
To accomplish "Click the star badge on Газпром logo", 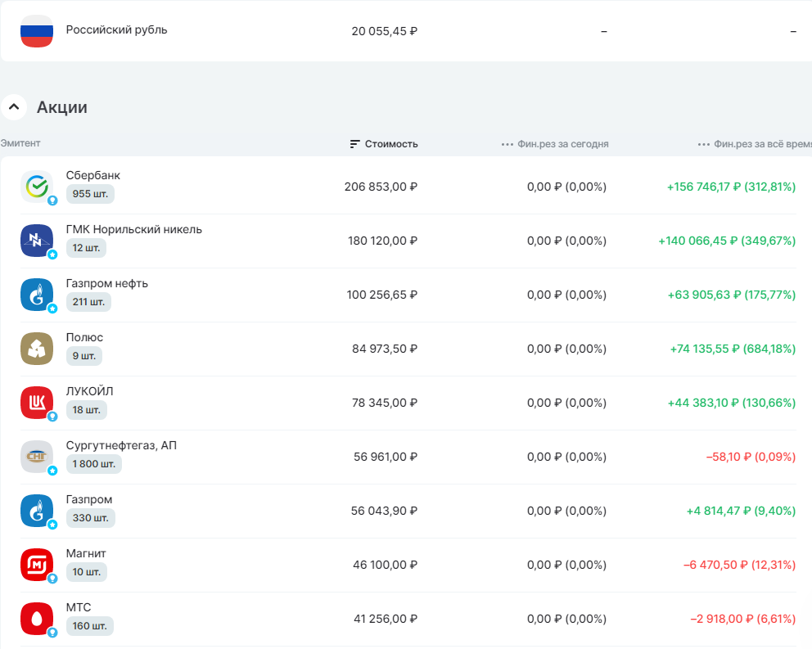I will pyautogui.click(x=52, y=525).
